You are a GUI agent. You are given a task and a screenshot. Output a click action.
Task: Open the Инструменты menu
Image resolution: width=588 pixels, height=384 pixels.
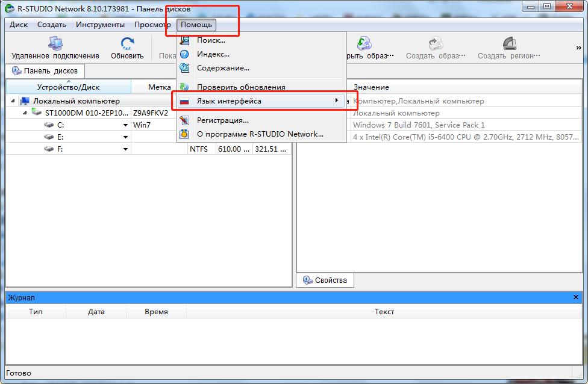[100, 25]
